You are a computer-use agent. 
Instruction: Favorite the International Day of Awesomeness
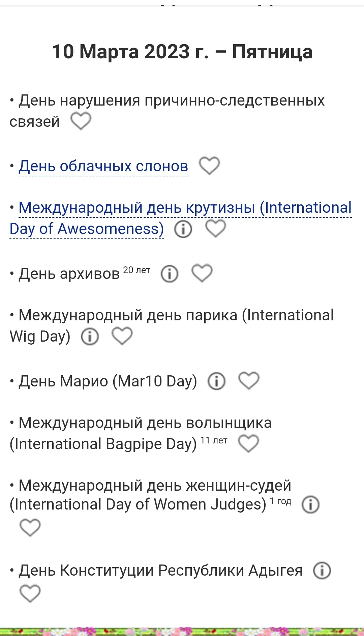[x=216, y=228]
